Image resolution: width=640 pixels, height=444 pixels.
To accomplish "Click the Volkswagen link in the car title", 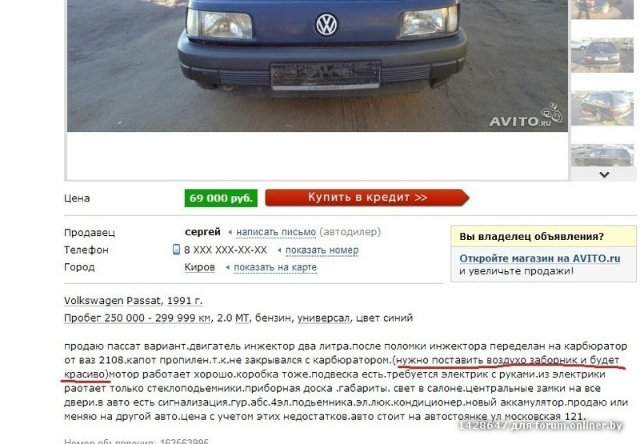I will tap(93, 301).
